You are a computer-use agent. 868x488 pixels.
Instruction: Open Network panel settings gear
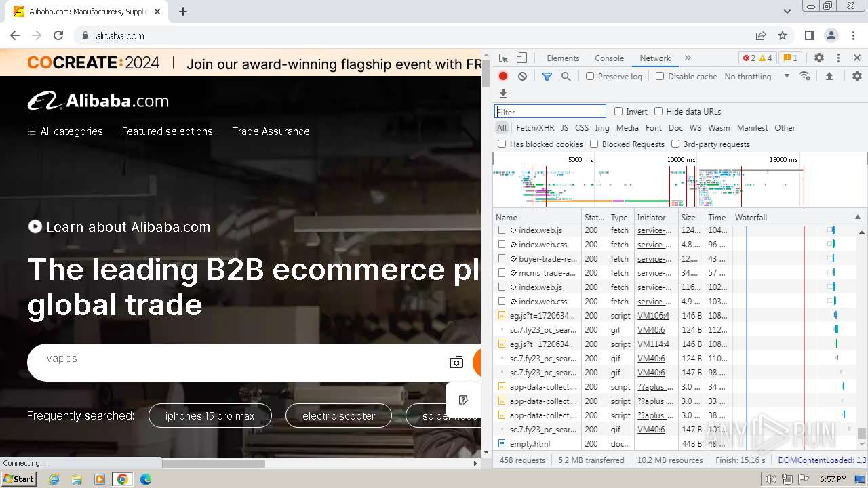[857, 77]
